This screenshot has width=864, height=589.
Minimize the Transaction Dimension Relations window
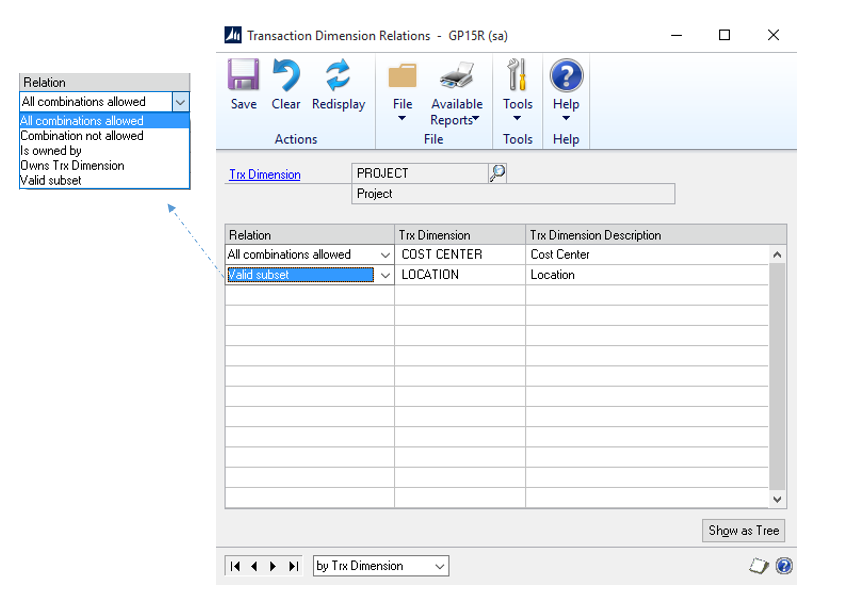pos(677,35)
